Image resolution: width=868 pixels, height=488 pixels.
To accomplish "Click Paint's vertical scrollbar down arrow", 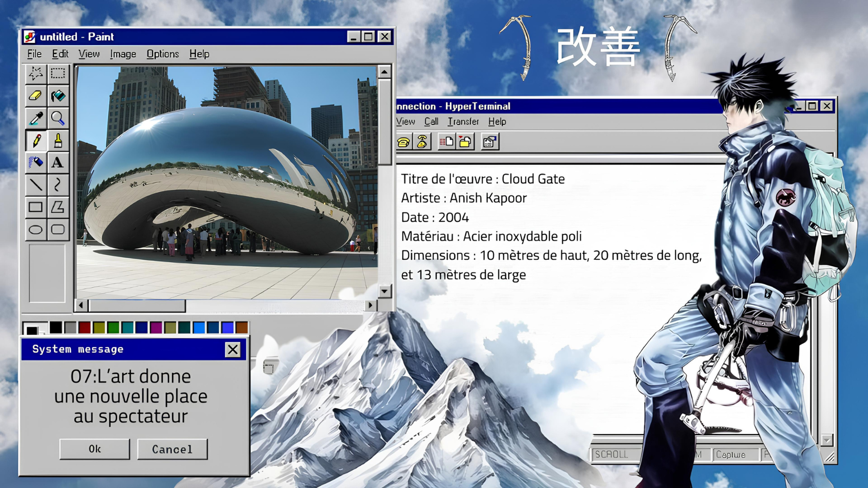I will (384, 291).
